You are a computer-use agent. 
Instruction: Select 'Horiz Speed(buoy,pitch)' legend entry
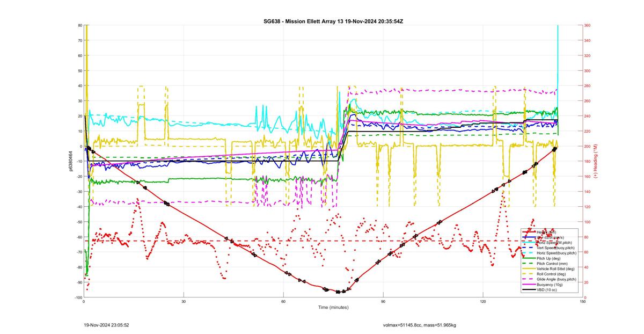[x=557, y=252]
